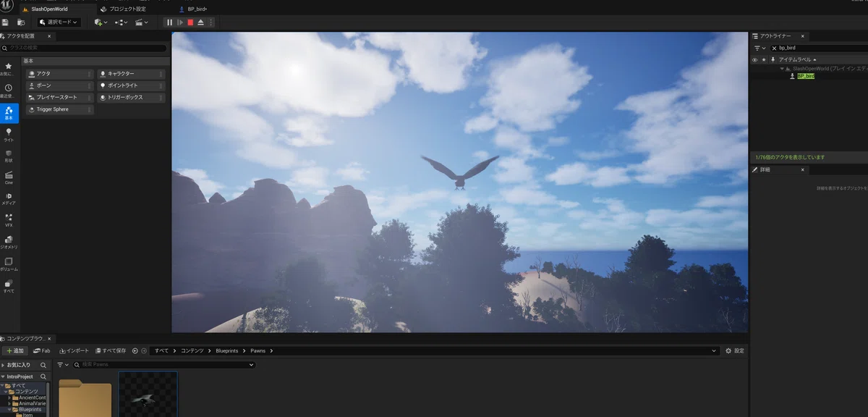Click the 追加 add button in Content Browser
Screen dimensions: 868x417
coord(14,350)
